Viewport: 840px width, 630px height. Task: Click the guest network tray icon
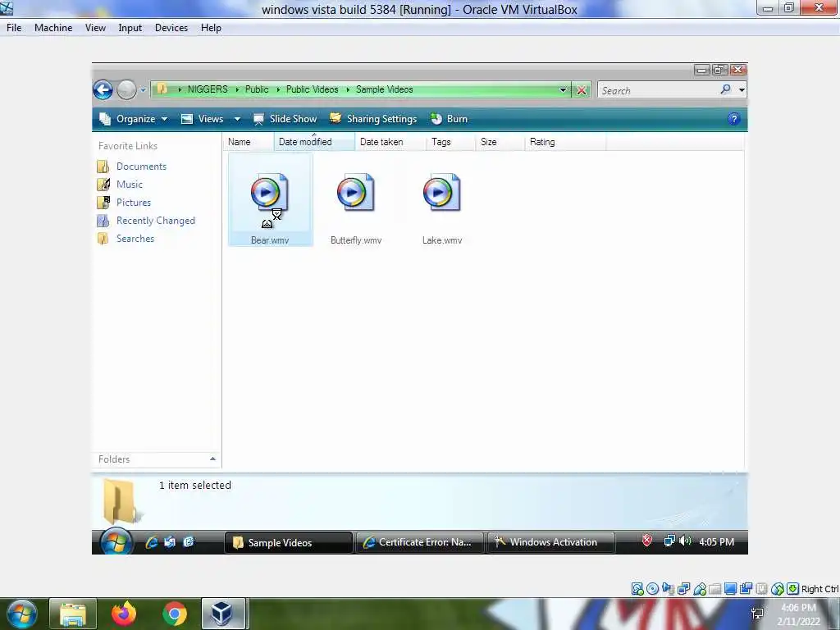[x=669, y=541]
